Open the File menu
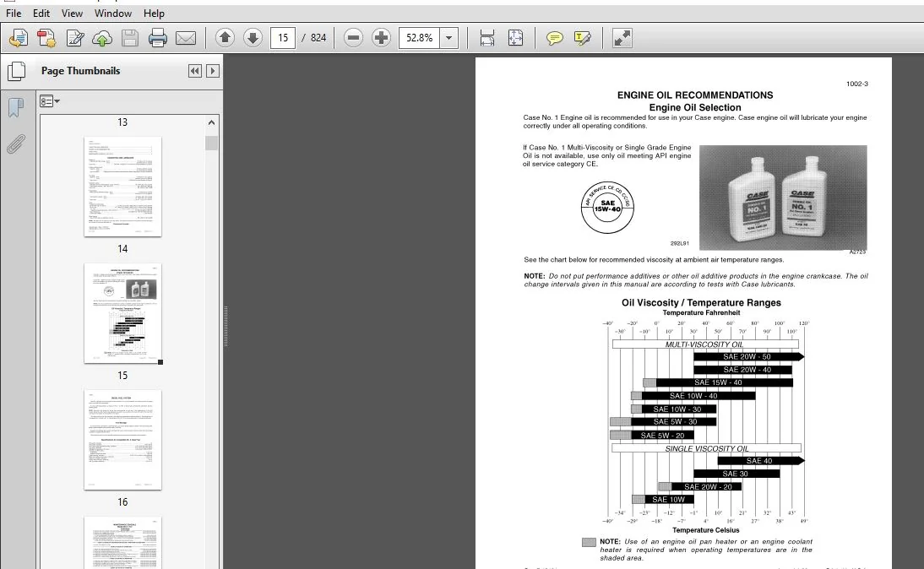Viewport: 924px width, 569px height. tap(14, 13)
